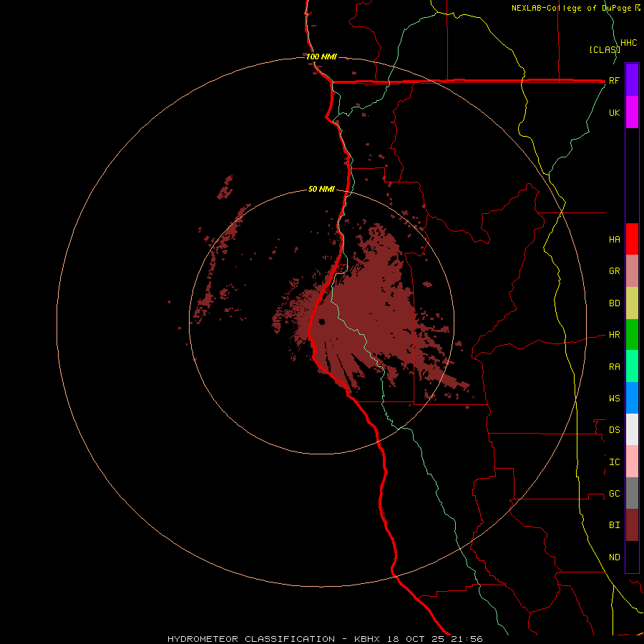Click the WS legend label
644x644 pixels.
click(614, 398)
